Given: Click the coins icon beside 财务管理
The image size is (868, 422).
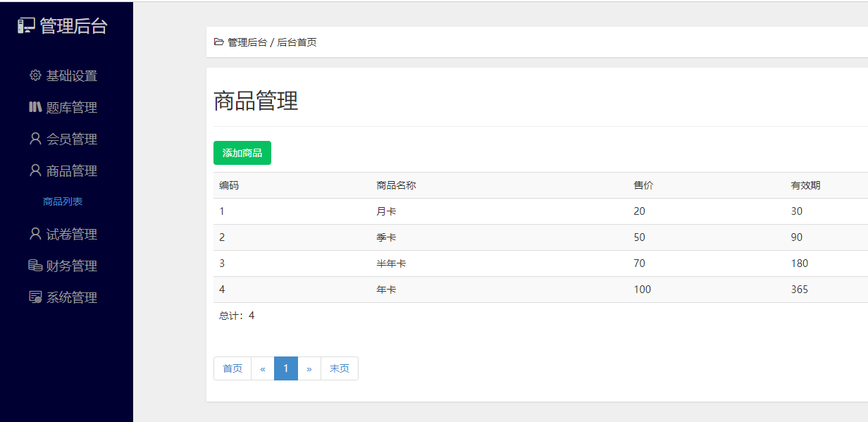Looking at the screenshot, I should pos(35,266).
